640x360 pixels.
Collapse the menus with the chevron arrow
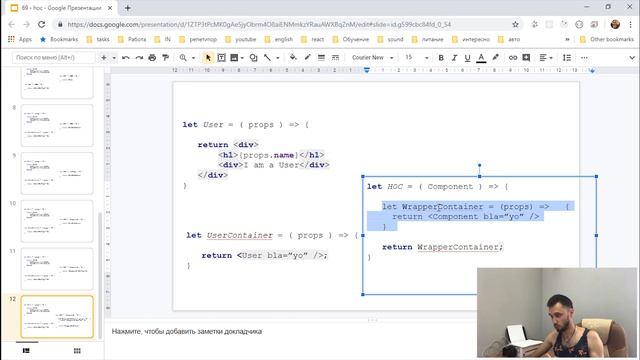click(632, 58)
